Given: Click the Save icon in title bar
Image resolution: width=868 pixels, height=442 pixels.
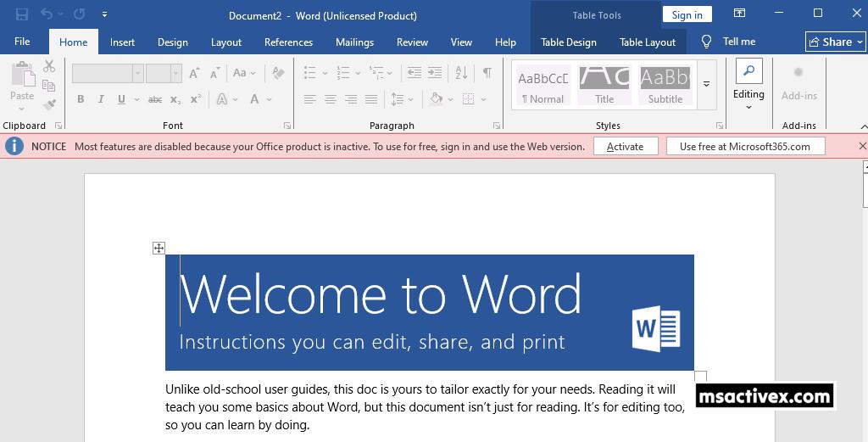Looking at the screenshot, I should (22, 14).
